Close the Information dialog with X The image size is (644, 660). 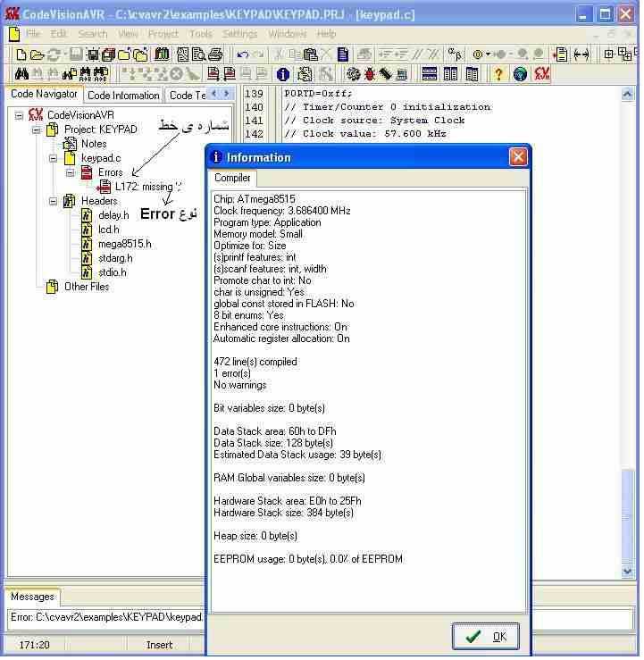coord(517,157)
